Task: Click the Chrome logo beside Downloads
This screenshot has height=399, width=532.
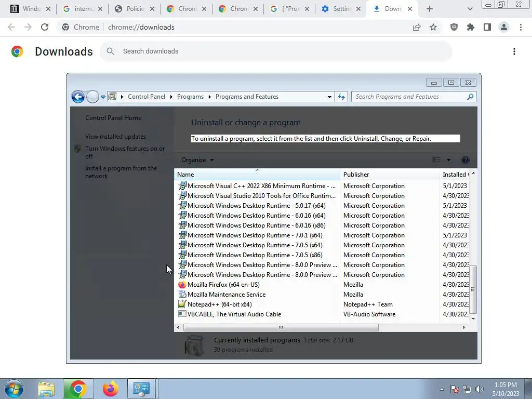Action: pos(17,51)
